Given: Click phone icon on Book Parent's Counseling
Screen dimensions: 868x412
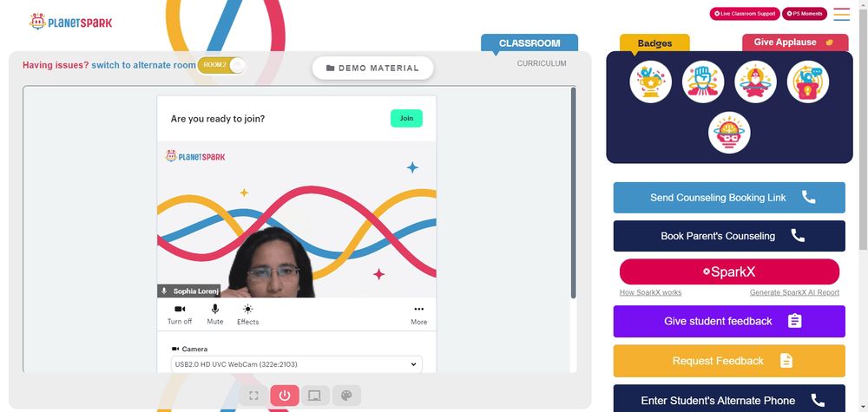Looking at the screenshot, I should (798, 236).
